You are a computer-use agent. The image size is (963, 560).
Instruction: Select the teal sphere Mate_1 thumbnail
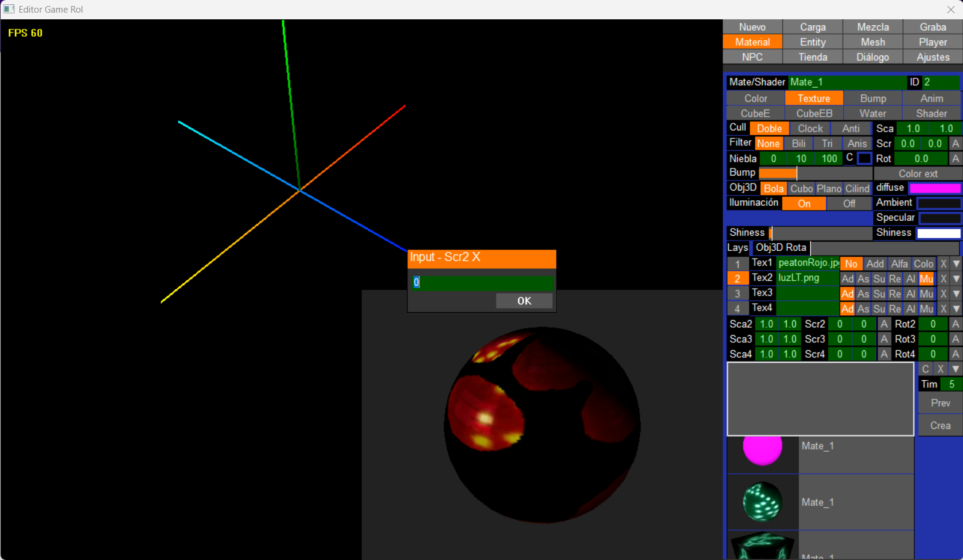[762, 502]
